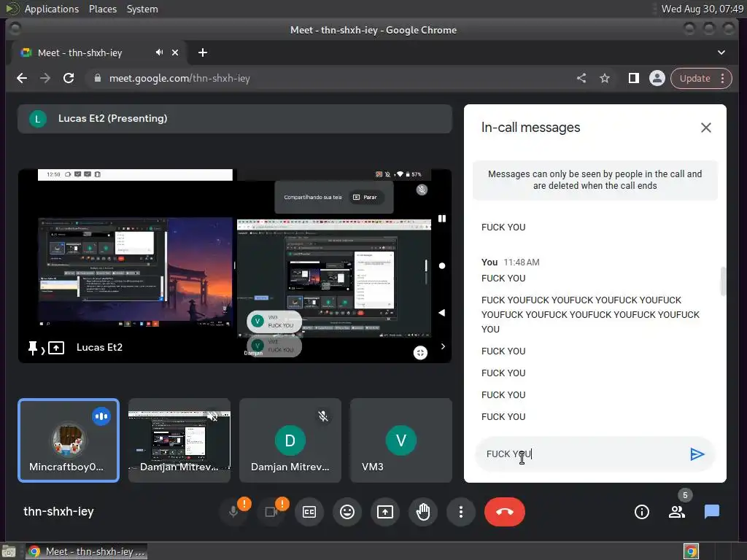Open Chrome tab search dropdown arrow

coord(721,52)
